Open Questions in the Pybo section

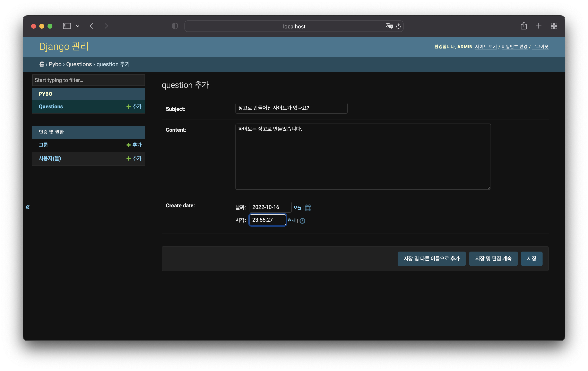pyautogui.click(x=51, y=107)
